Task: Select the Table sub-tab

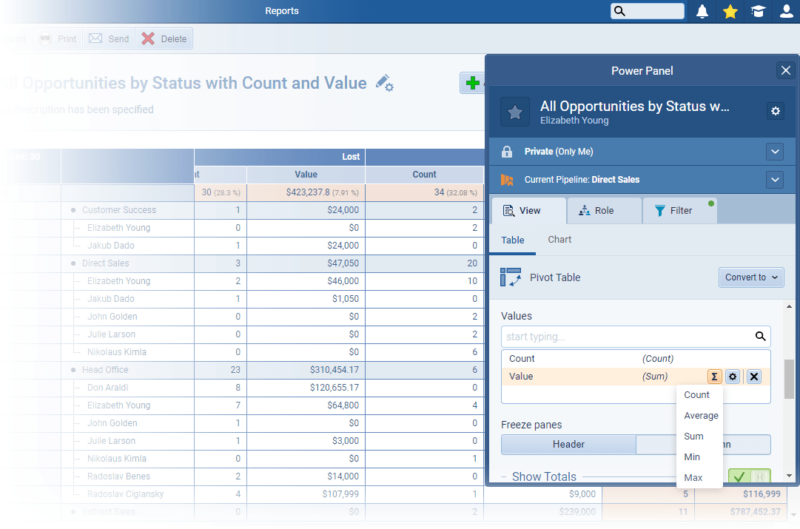Action: (x=512, y=240)
